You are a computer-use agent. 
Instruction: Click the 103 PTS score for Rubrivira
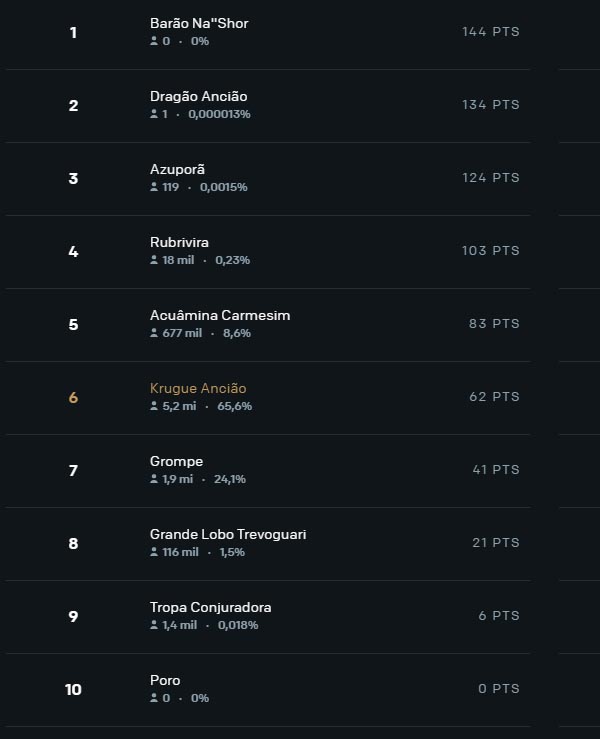(x=490, y=251)
